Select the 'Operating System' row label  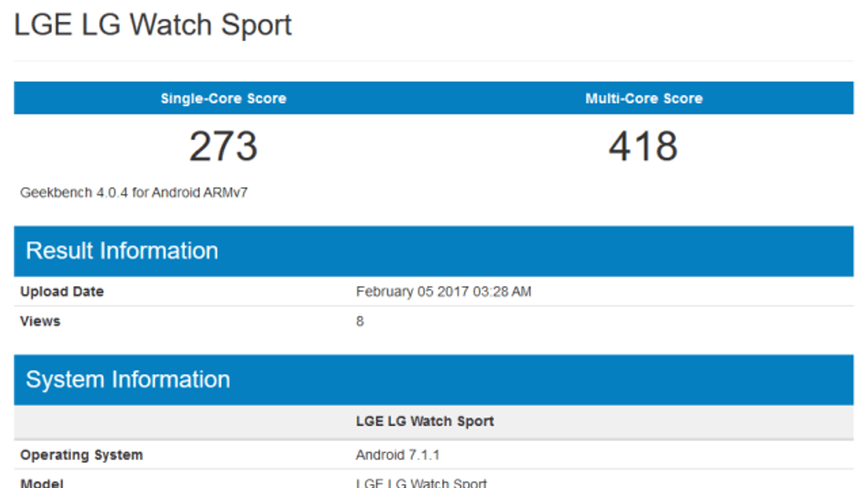(81, 455)
